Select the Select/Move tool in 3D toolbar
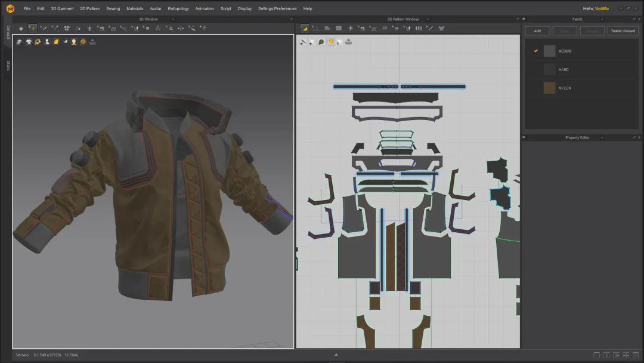Screen dimensions: 644x363 coord(32,29)
